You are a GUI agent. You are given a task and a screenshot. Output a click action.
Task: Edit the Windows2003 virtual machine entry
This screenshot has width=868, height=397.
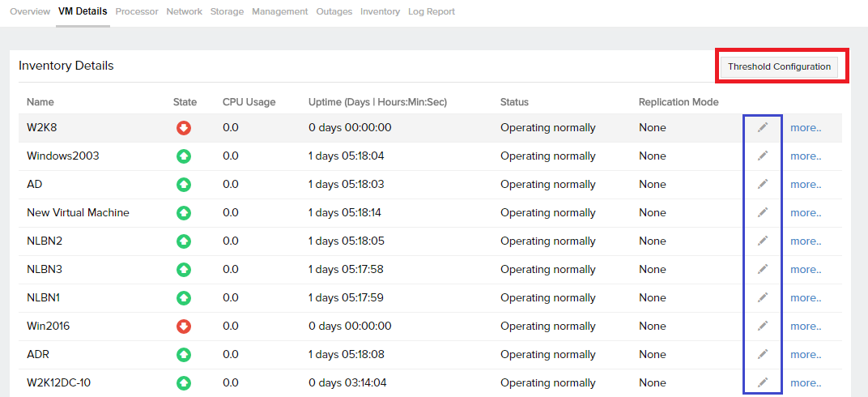(x=762, y=156)
